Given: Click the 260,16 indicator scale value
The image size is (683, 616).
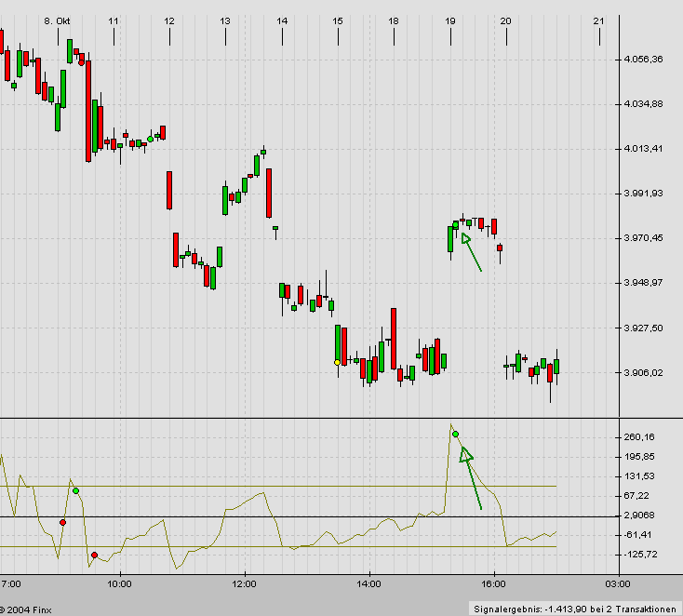Looking at the screenshot, I should tap(639, 437).
